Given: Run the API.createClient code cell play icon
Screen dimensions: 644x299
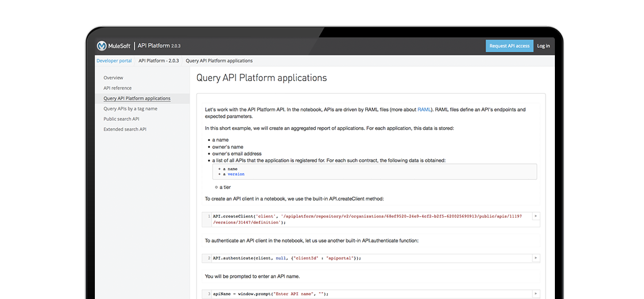Looking at the screenshot, I should pos(535,216).
